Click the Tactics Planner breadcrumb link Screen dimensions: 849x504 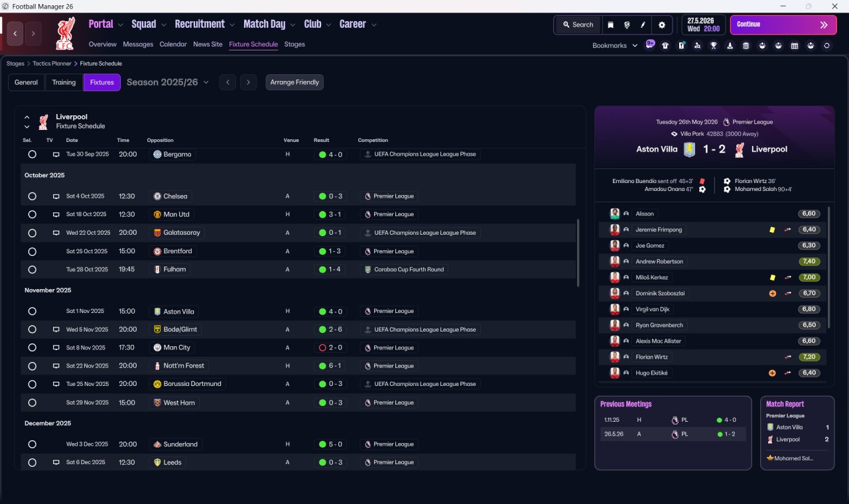tap(52, 64)
